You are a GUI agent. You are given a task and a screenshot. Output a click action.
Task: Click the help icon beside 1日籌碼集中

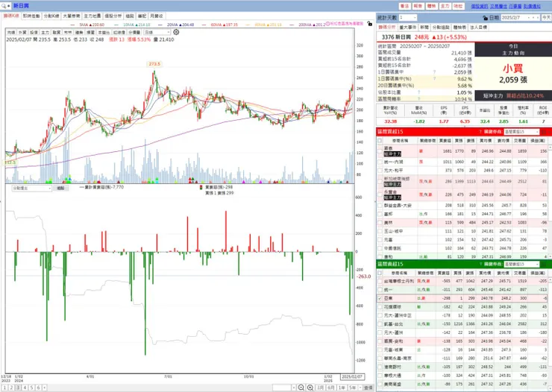pyautogui.click(x=434, y=72)
